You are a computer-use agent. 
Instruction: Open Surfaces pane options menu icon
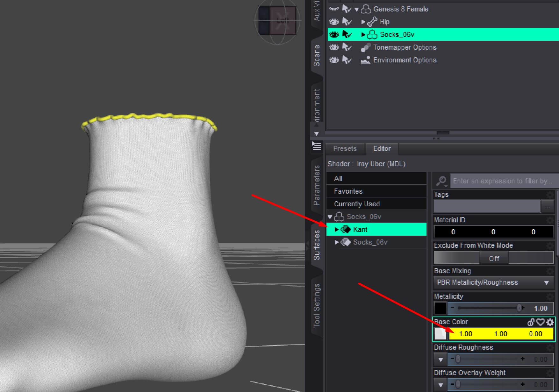[x=316, y=146]
